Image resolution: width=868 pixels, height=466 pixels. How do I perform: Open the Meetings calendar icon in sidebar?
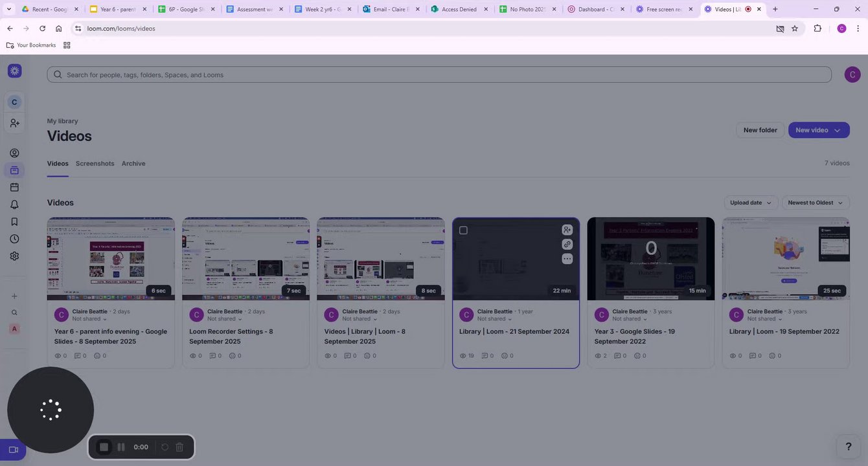click(x=14, y=187)
